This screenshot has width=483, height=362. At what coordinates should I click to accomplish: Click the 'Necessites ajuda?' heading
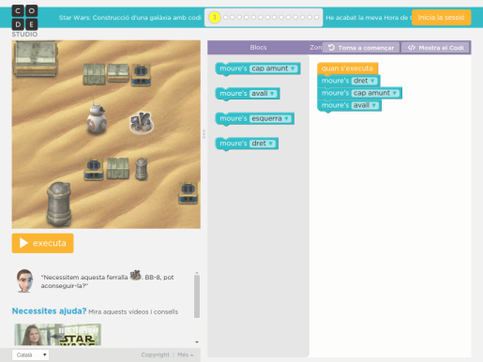point(49,311)
